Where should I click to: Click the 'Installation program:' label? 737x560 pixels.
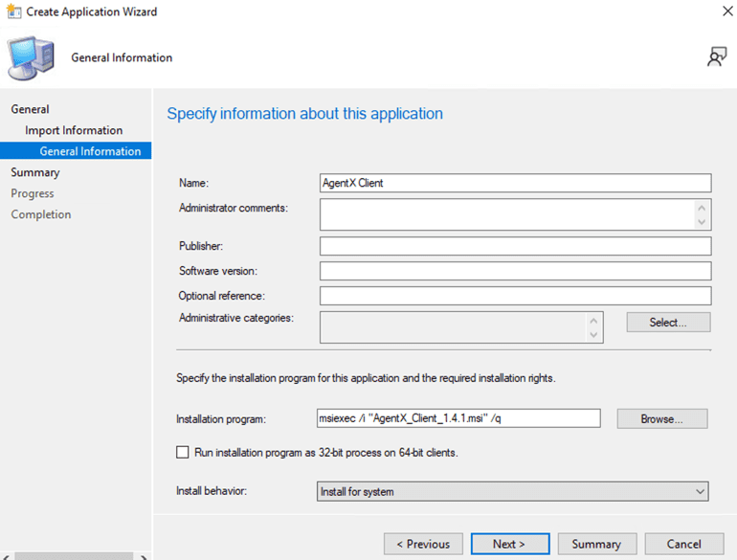click(221, 419)
